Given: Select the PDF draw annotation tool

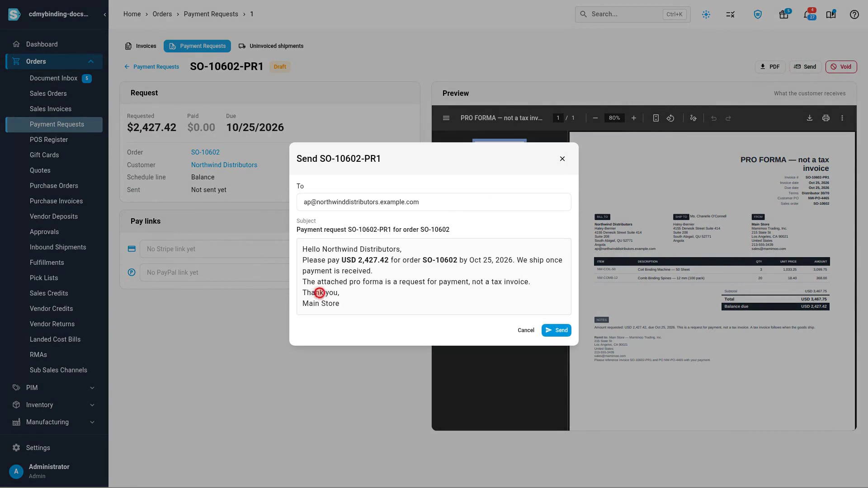Looking at the screenshot, I should click(693, 118).
